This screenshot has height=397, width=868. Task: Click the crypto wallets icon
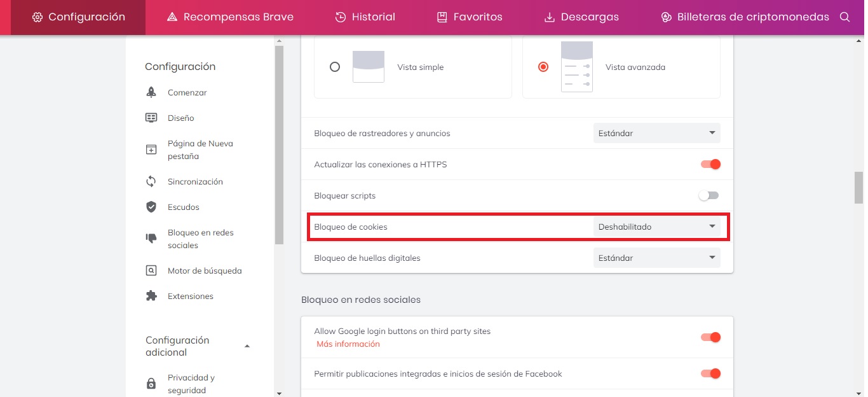point(666,17)
